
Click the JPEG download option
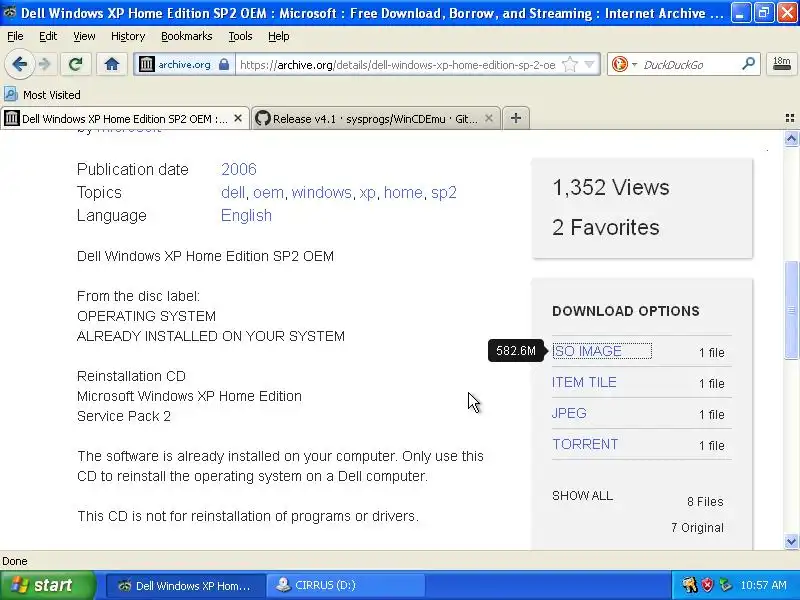point(569,413)
